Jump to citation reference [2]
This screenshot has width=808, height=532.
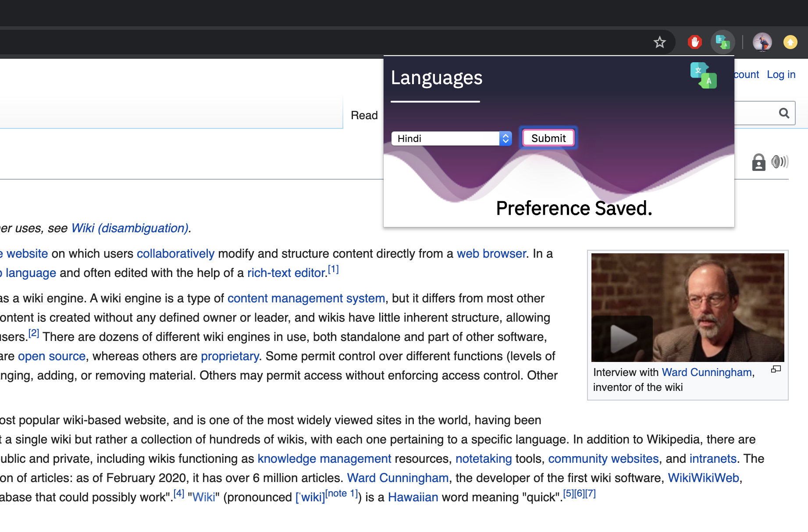point(34,333)
